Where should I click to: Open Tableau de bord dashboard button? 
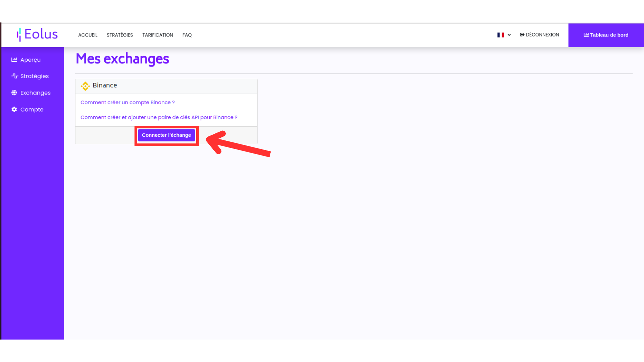(x=606, y=35)
